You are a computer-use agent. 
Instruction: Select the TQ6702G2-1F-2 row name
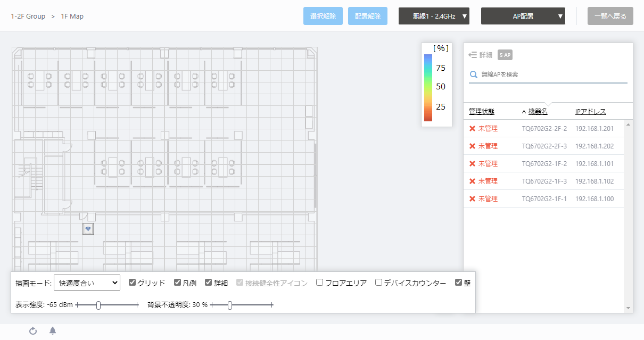coord(544,164)
